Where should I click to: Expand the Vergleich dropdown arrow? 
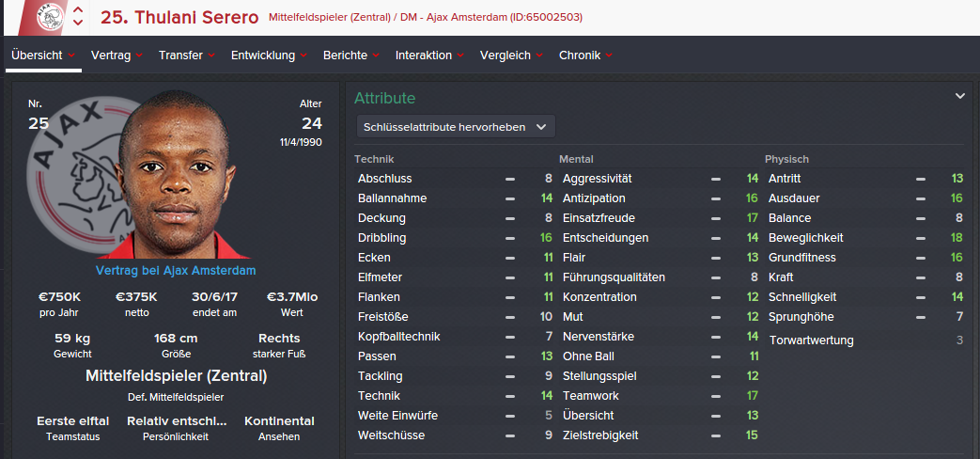pyautogui.click(x=539, y=55)
